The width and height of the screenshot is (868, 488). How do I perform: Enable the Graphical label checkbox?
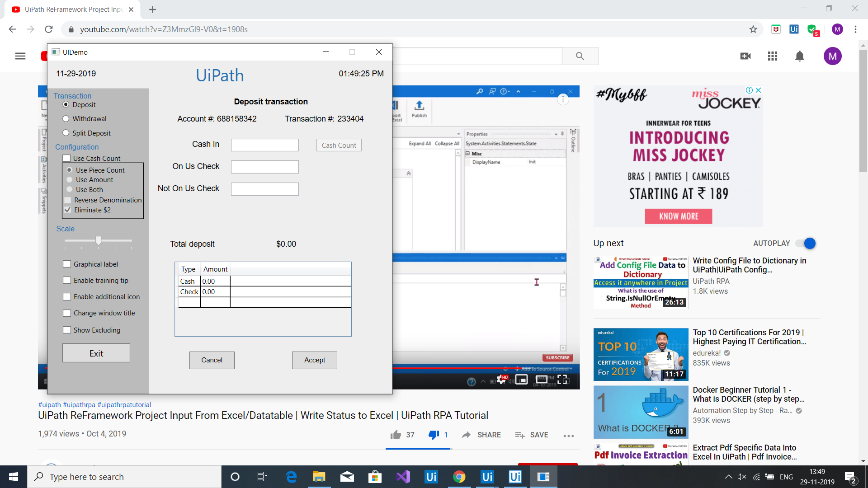(67, 264)
